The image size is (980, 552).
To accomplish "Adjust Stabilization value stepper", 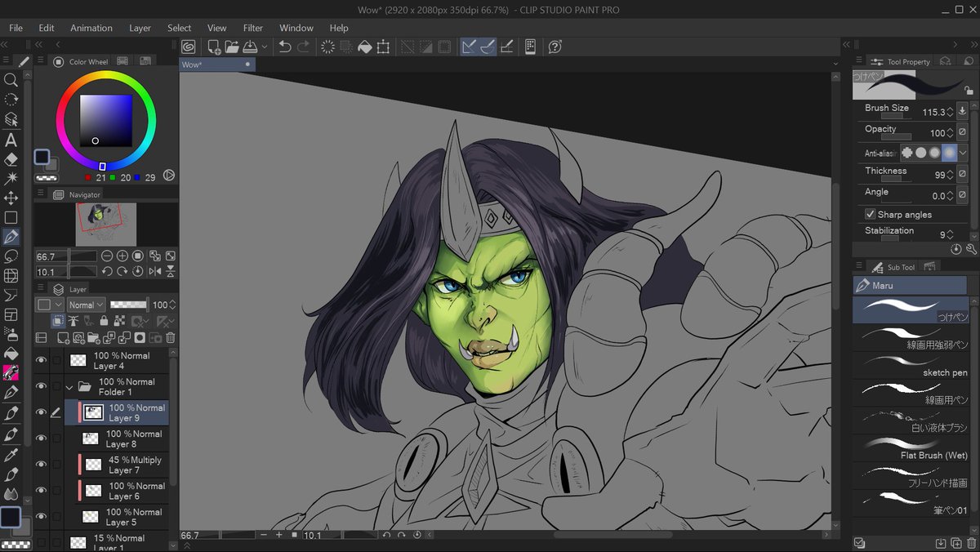I will 950,234.
